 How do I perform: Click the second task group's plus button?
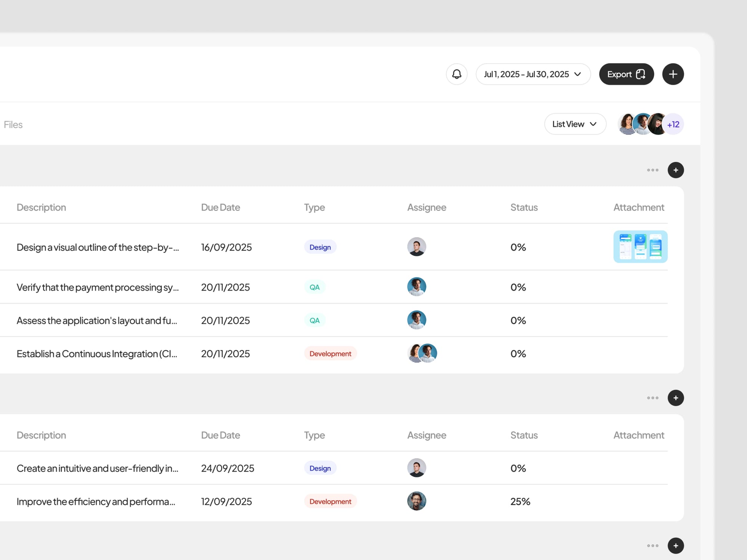pos(675,398)
